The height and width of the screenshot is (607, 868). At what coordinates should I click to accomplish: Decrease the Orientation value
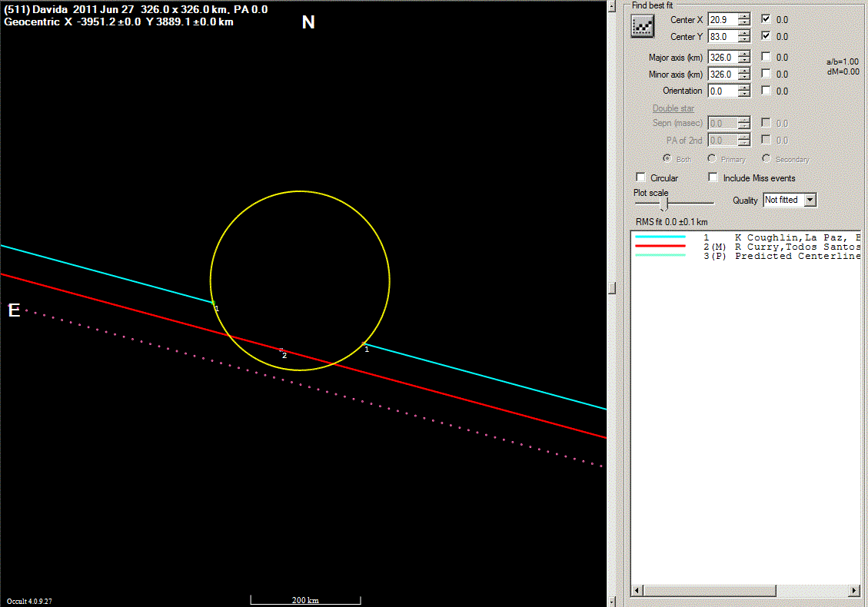point(744,94)
